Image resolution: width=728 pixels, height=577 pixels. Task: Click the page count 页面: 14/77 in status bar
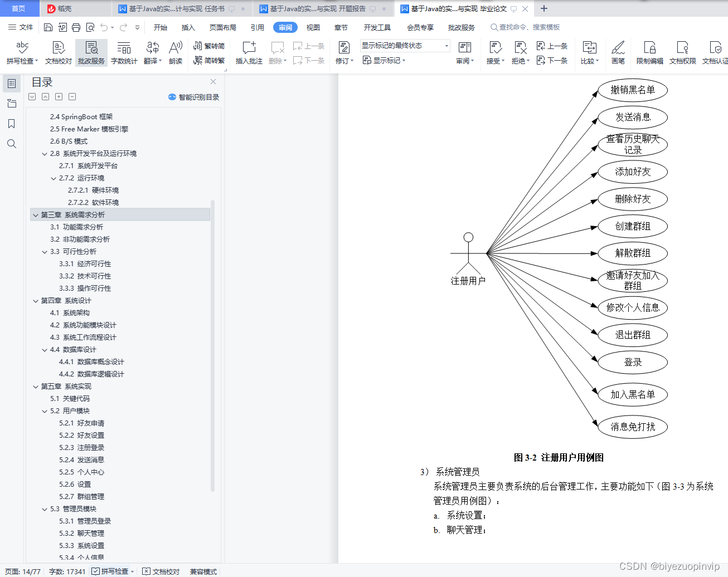23,571
